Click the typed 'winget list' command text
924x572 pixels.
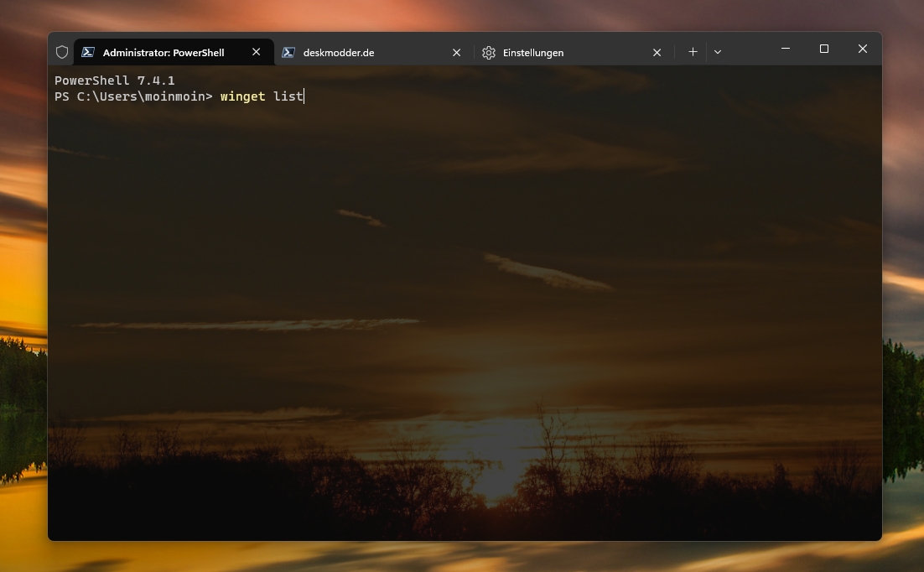pyautogui.click(x=261, y=96)
